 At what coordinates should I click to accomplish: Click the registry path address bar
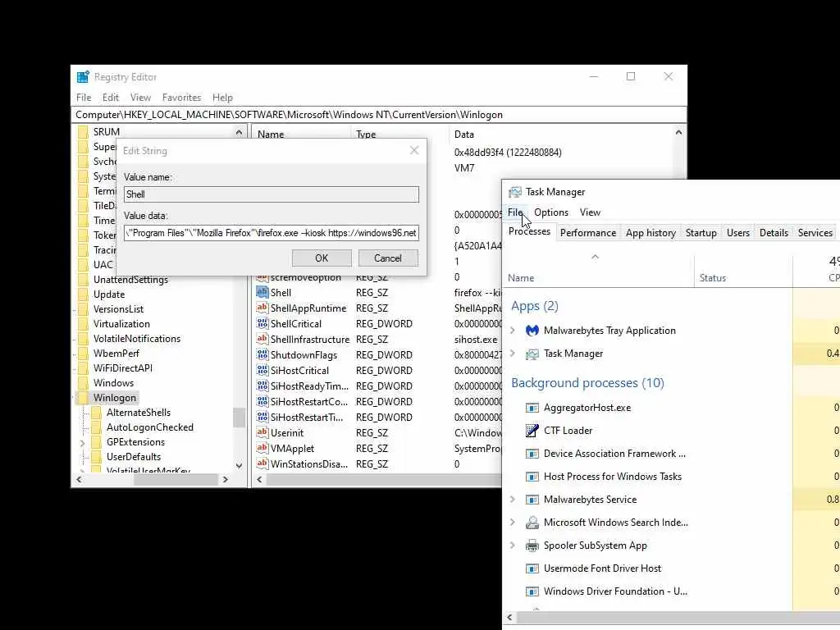click(x=379, y=115)
